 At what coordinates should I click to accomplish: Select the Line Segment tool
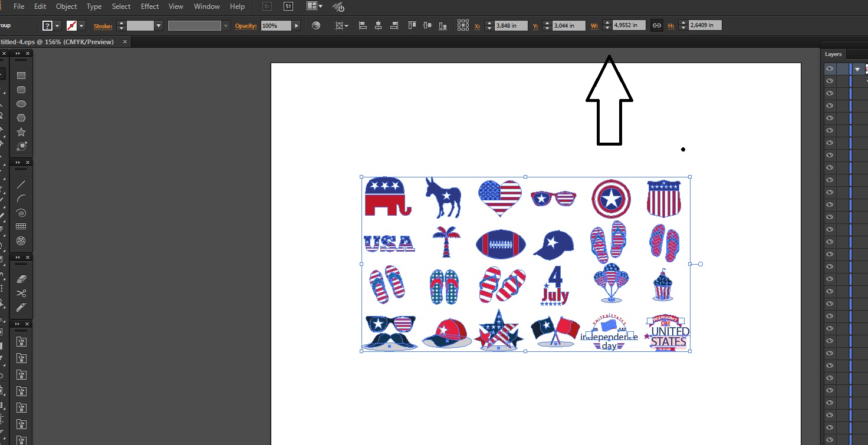(x=21, y=184)
